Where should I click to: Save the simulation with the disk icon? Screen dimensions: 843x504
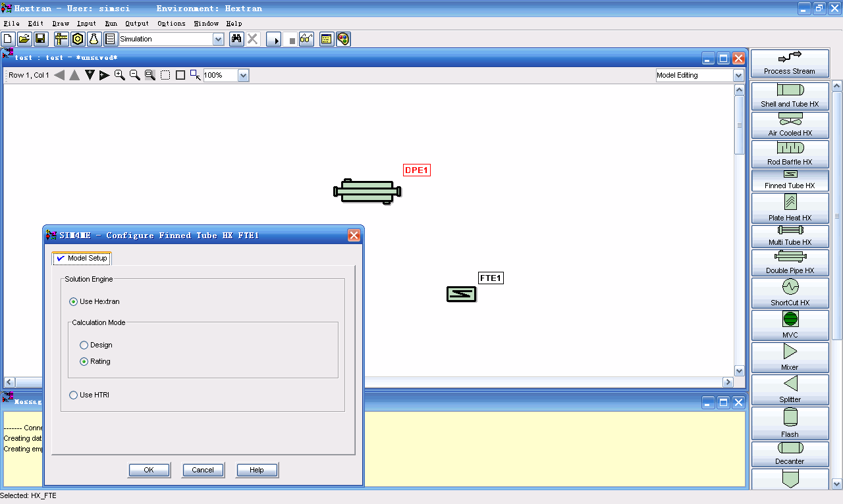coord(40,39)
